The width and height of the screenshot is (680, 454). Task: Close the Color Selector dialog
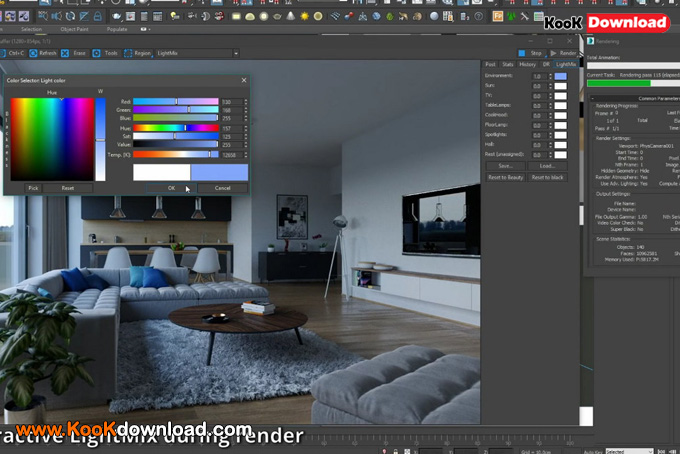point(243,80)
